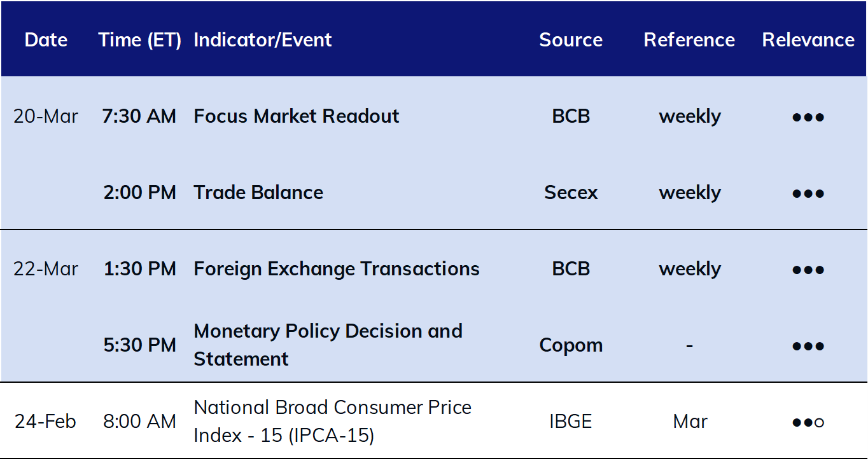868x461 pixels.
Task: Open the Trade Balance entry
Action: (x=258, y=192)
